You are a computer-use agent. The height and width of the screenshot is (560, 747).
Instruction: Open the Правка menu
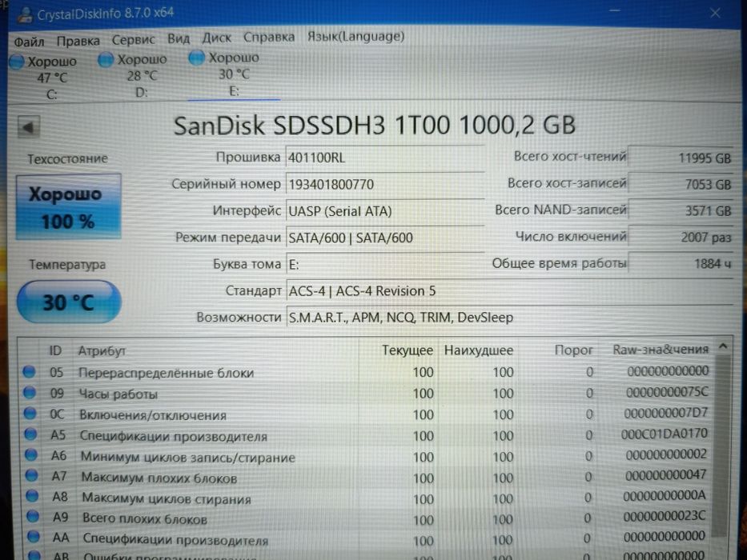tap(78, 41)
